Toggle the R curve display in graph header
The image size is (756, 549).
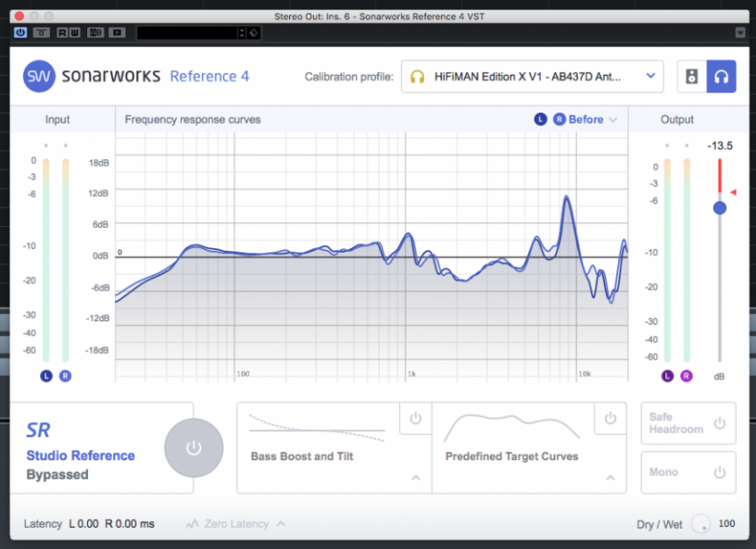point(559,119)
